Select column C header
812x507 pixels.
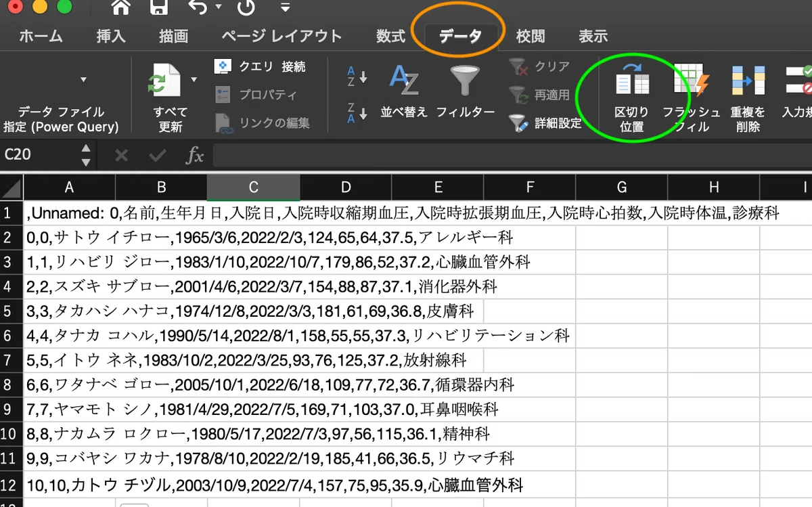[x=253, y=188]
